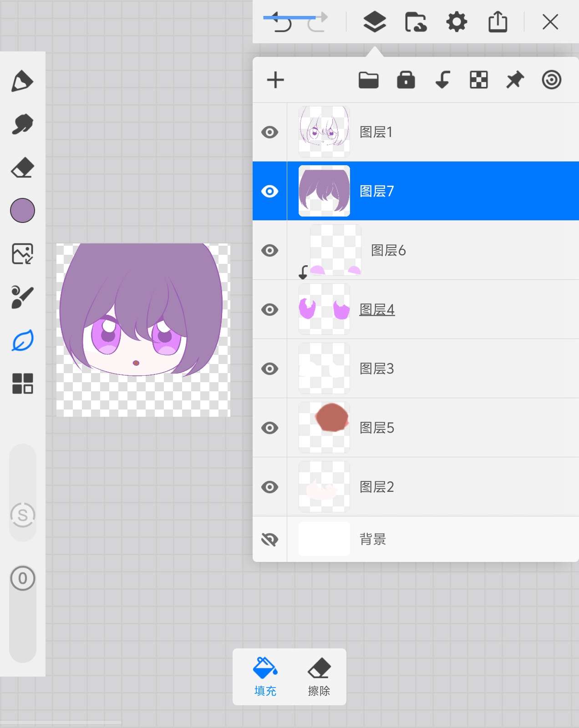
Task: Open the settings gear menu
Action: [x=457, y=22]
